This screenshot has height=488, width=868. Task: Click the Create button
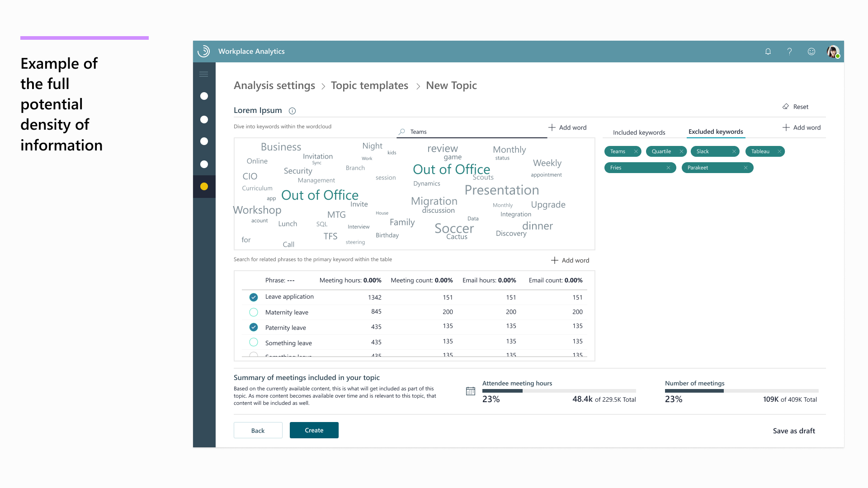tap(314, 430)
